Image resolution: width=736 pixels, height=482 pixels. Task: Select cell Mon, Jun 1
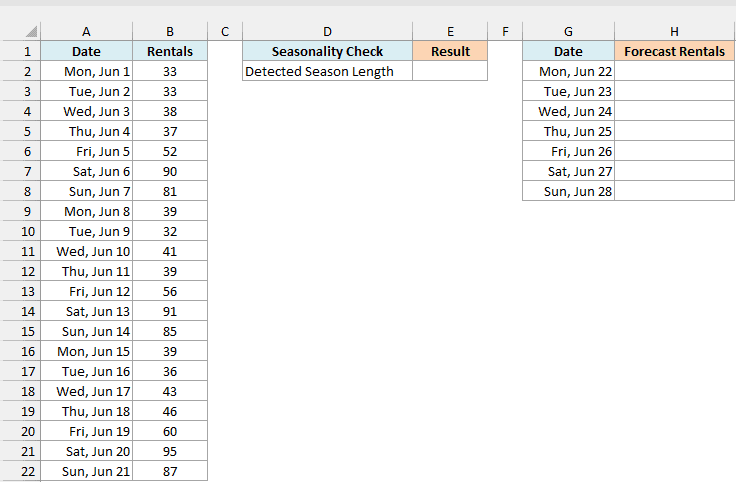(86, 71)
